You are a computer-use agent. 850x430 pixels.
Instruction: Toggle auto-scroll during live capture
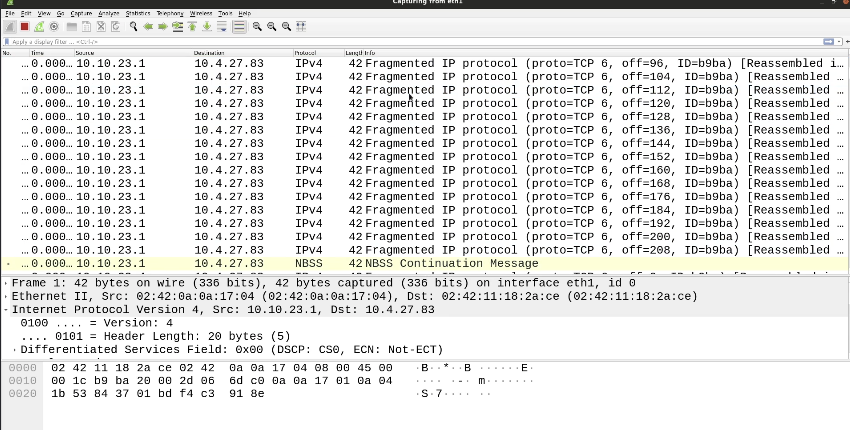(x=221, y=26)
